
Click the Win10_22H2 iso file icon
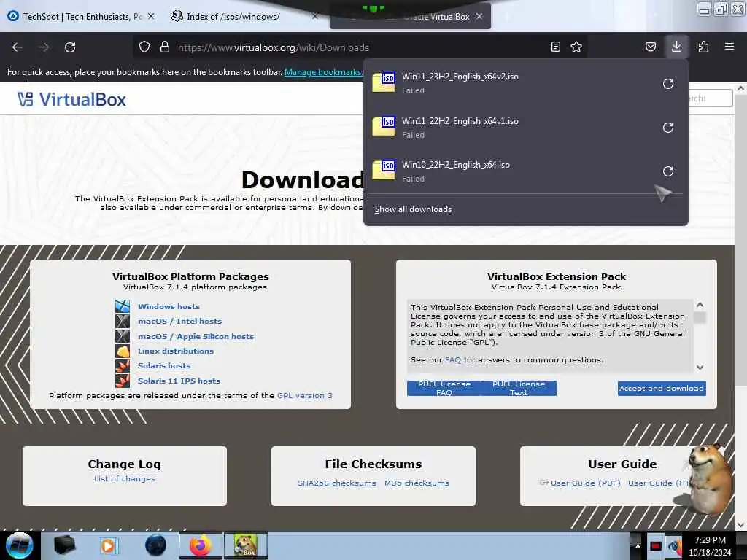tap(384, 170)
